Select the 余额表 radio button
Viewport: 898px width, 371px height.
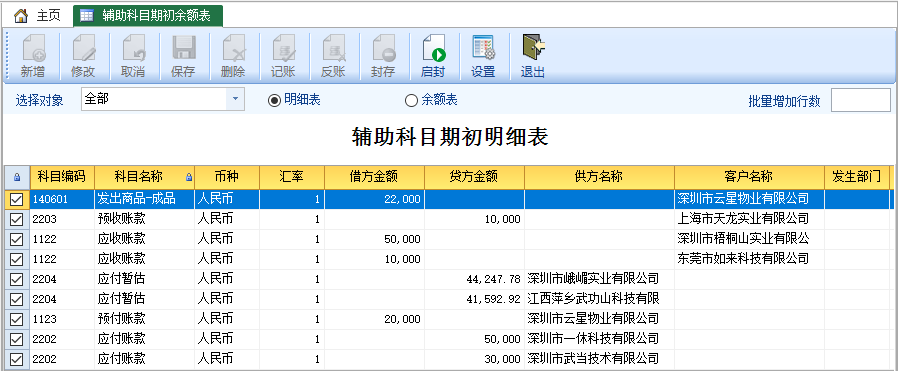pyautogui.click(x=411, y=101)
